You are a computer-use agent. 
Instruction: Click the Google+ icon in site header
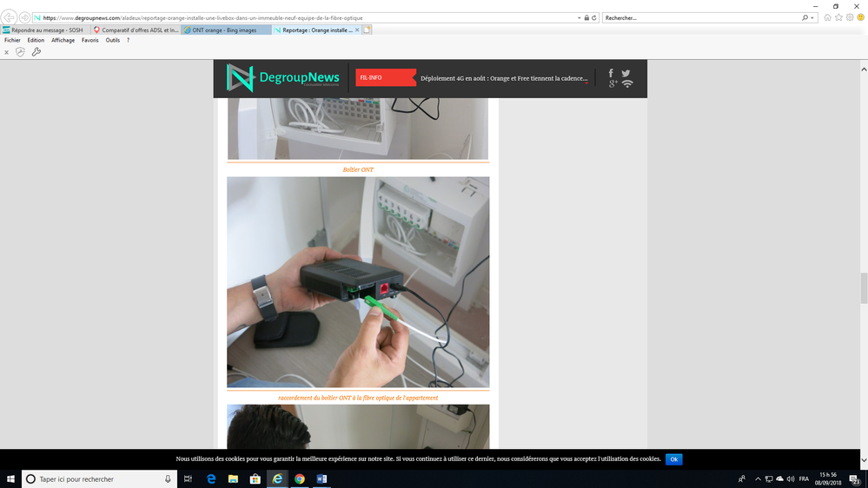point(613,84)
